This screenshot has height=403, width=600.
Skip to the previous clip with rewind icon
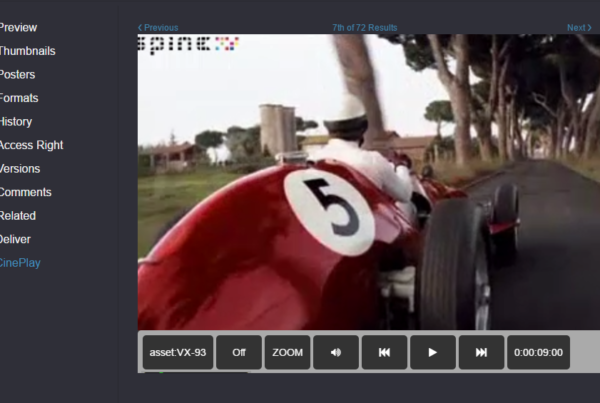384,352
